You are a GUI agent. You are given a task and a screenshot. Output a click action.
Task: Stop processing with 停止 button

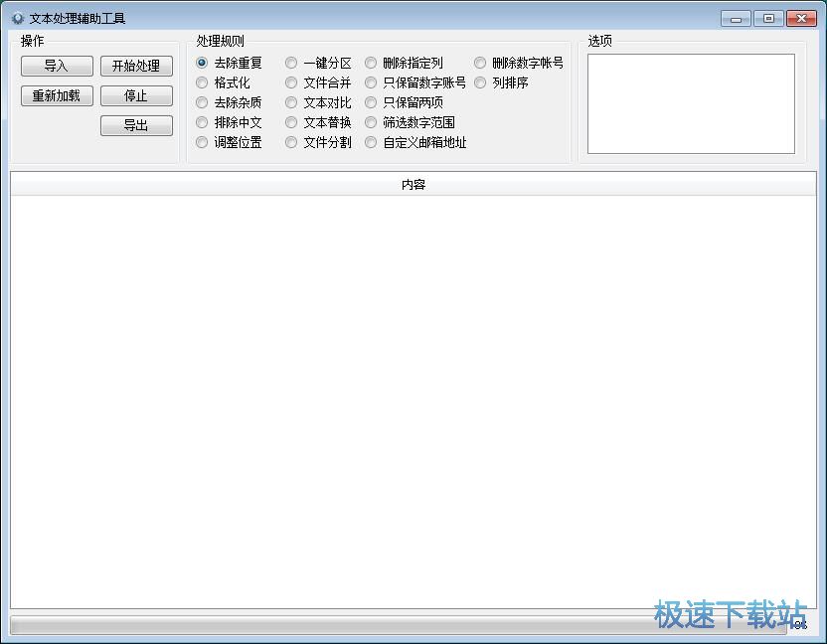point(136,96)
